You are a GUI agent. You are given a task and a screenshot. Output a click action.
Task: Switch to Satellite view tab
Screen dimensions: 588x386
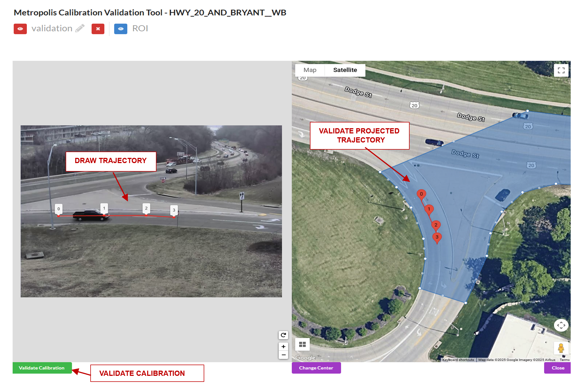tap(345, 70)
